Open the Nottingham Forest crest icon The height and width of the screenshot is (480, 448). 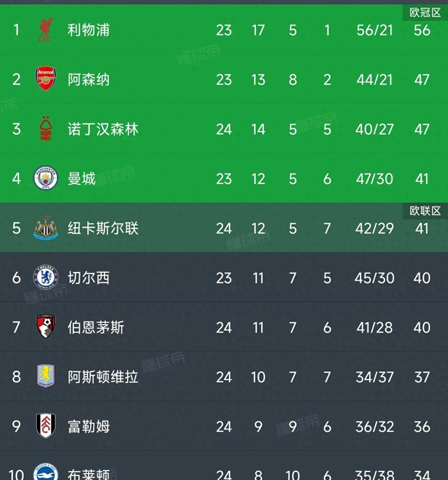click(46, 129)
